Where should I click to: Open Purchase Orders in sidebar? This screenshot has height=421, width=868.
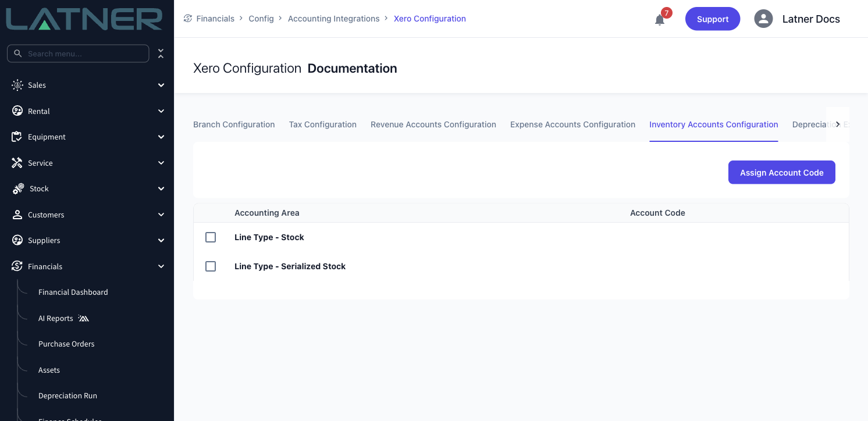(x=66, y=344)
